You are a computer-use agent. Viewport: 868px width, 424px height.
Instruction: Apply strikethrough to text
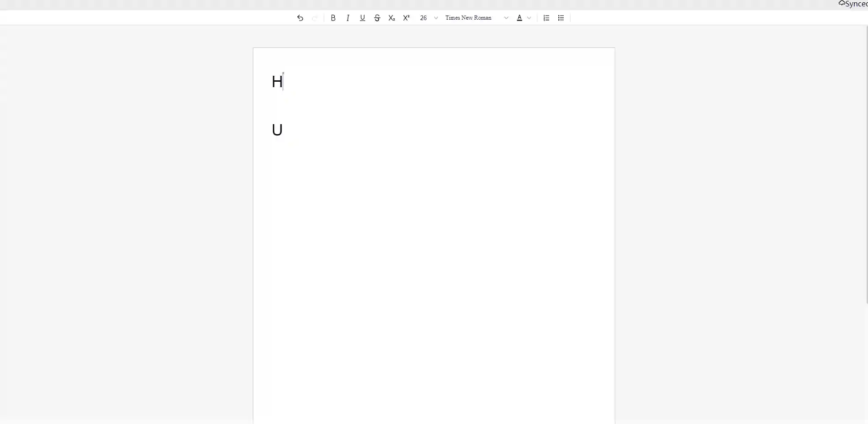coord(377,18)
